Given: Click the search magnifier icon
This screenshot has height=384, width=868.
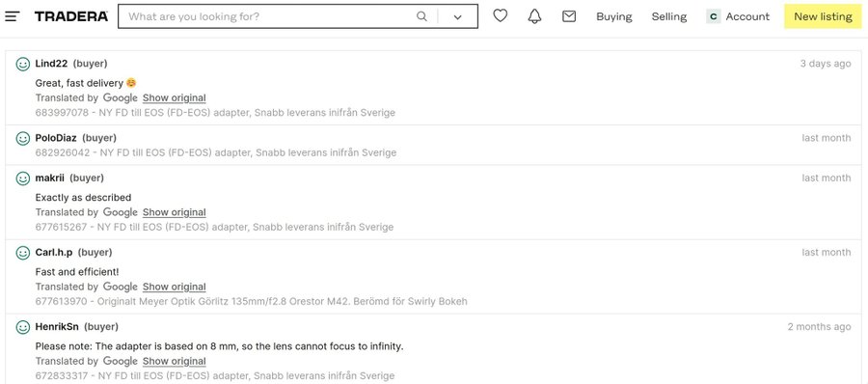Looking at the screenshot, I should coord(421,16).
